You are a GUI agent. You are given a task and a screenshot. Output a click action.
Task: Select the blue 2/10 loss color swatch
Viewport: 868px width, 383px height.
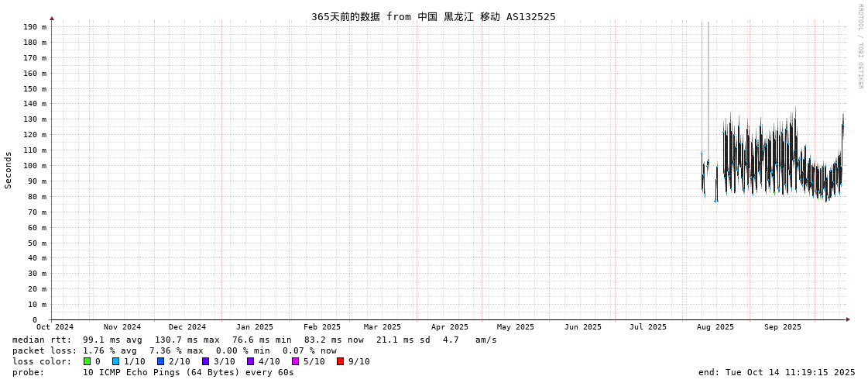coord(160,361)
